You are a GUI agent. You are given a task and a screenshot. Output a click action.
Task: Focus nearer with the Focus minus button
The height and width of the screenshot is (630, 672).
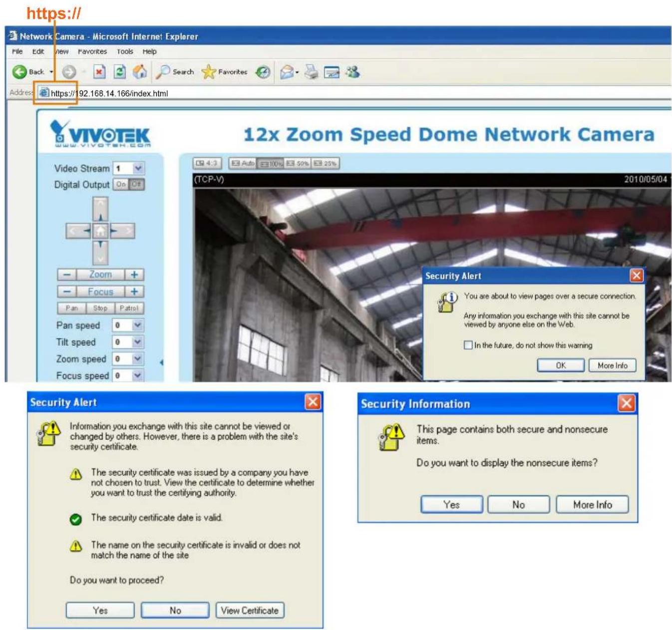coord(67,292)
